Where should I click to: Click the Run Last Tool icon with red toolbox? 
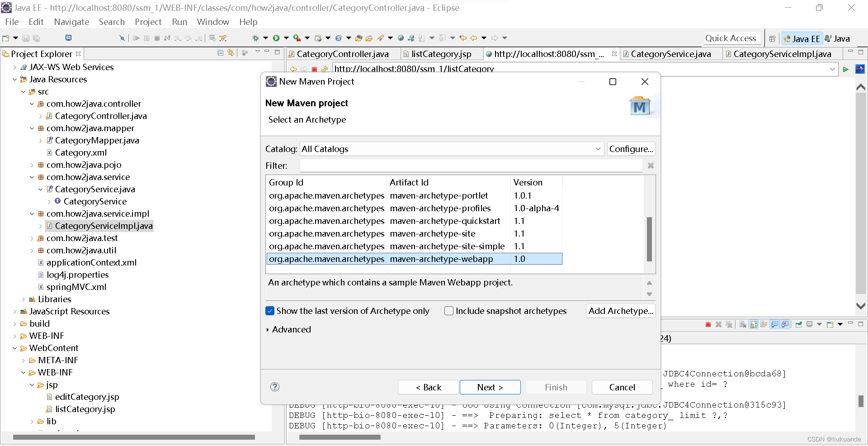[x=297, y=38]
